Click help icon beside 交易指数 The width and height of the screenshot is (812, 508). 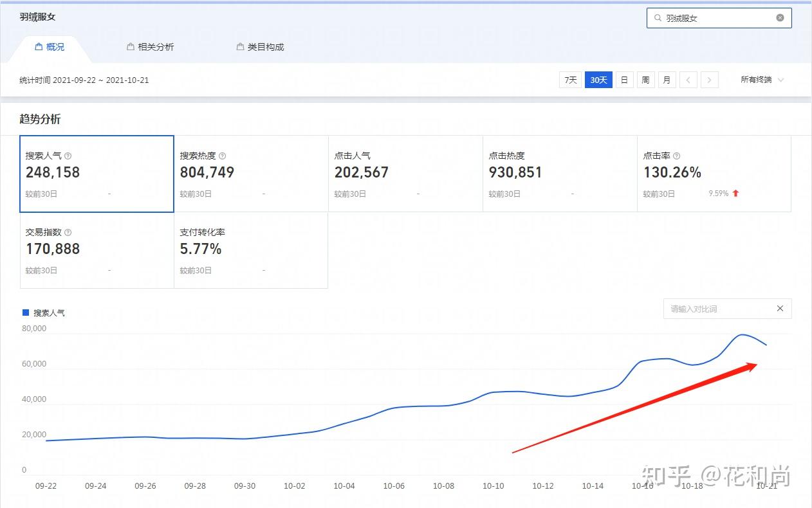tap(68, 232)
